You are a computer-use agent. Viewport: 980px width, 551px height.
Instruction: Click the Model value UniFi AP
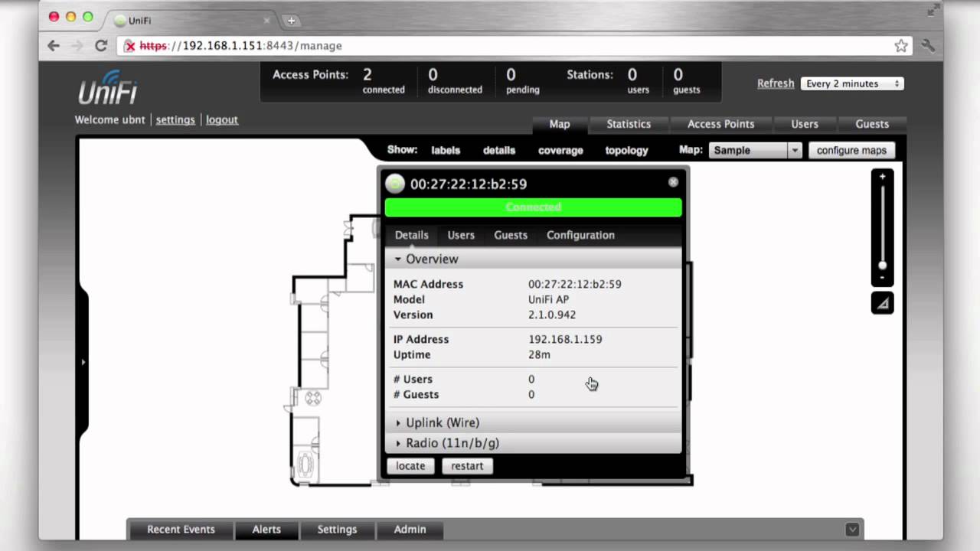tap(548, 299)
